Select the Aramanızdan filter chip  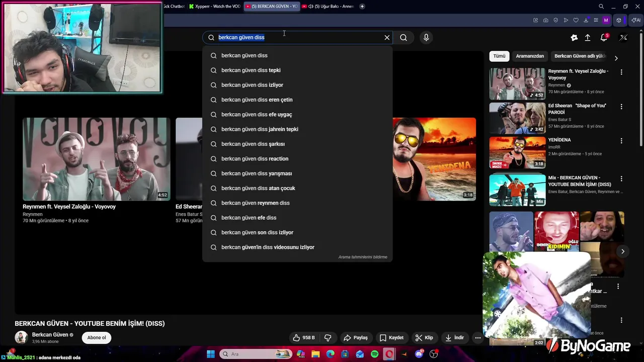click(x=530, y=56)
